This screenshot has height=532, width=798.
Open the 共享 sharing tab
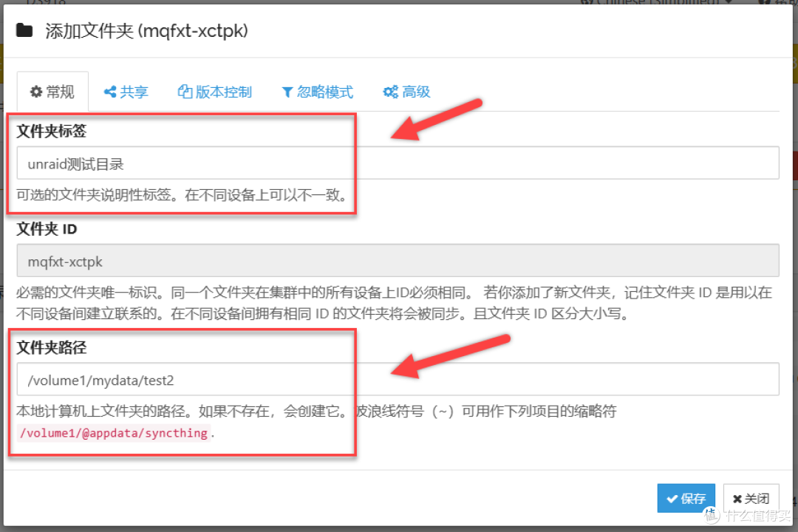pyautogui.click(x=126, y=92)
